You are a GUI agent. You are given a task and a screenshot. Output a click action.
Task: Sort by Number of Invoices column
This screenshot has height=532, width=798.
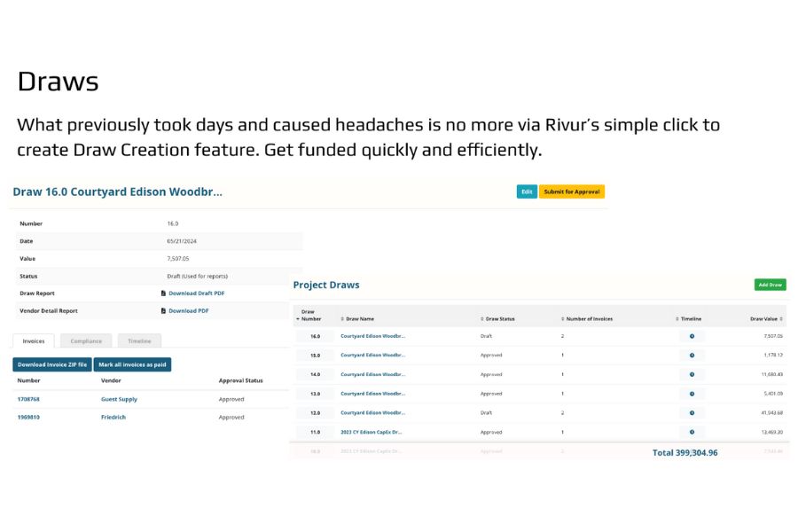tap(589, 319)
